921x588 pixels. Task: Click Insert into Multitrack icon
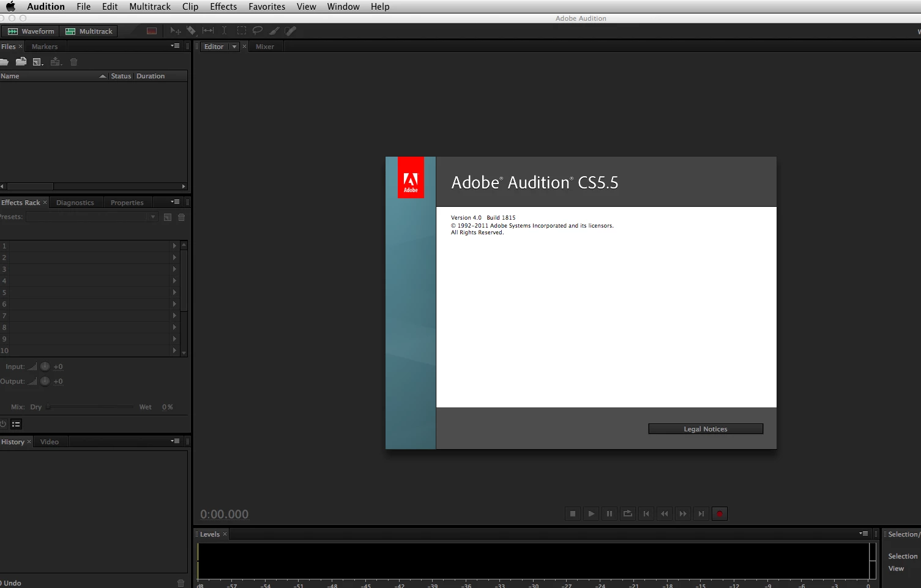[x=56, y=62]
